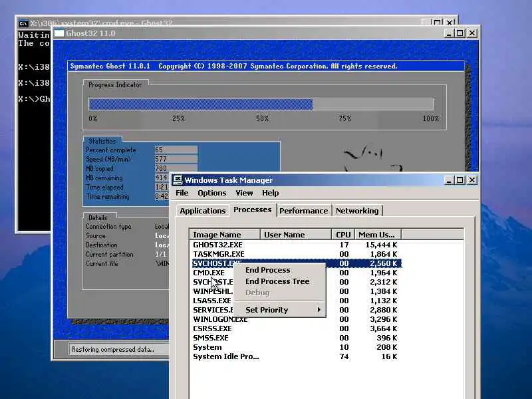Select the Processes tab
Screen dimensions: 532x399
tap(253, 209)
